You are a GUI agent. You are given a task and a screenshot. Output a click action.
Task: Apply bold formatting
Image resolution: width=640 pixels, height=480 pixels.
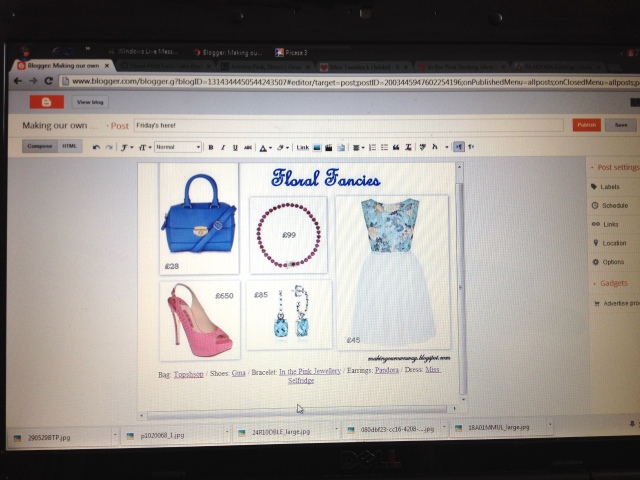(x=211, y=147)
